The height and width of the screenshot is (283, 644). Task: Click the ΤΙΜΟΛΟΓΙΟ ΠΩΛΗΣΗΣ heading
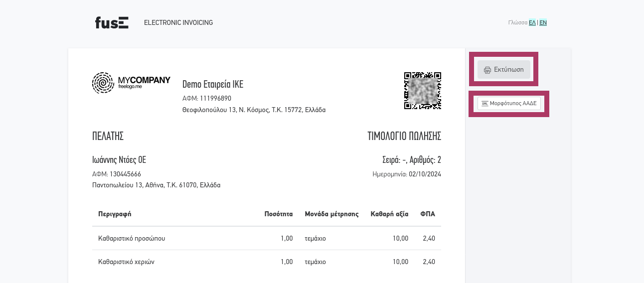coord(404,136)
